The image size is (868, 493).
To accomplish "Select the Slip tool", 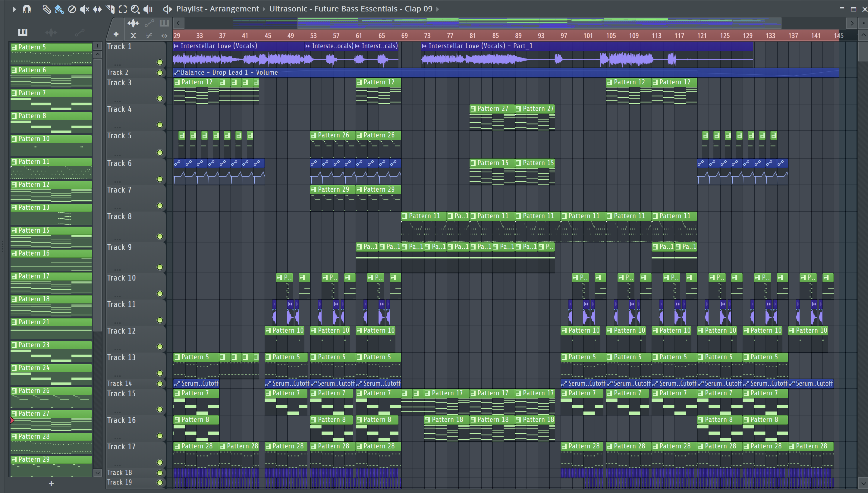I will pos(97,9).
